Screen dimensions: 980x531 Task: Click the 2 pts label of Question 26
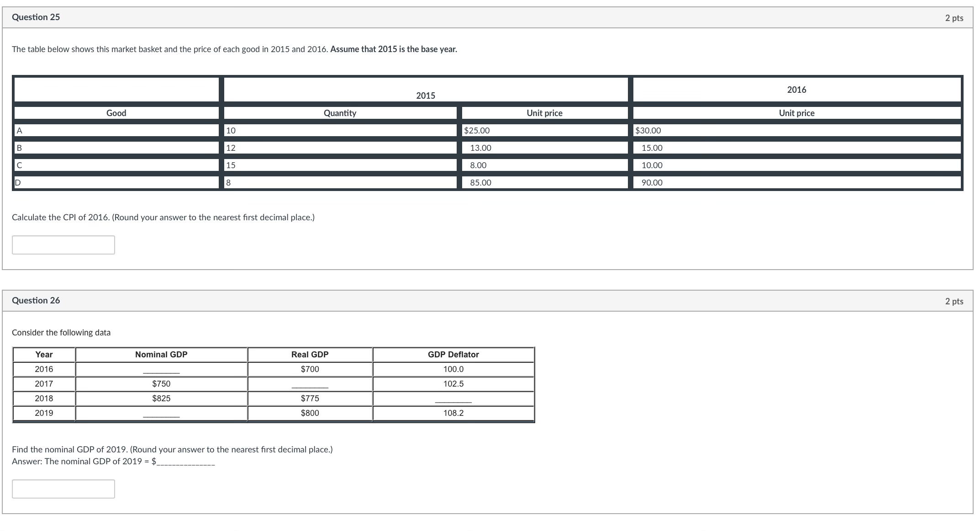pos(954,302)
